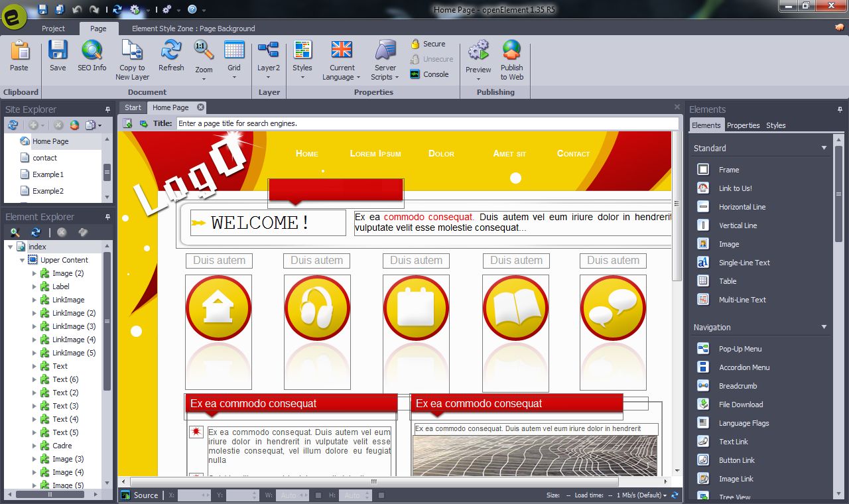The image size is (849, 504).
Task: Click the Save icon in ribbon
Action: 58,50
